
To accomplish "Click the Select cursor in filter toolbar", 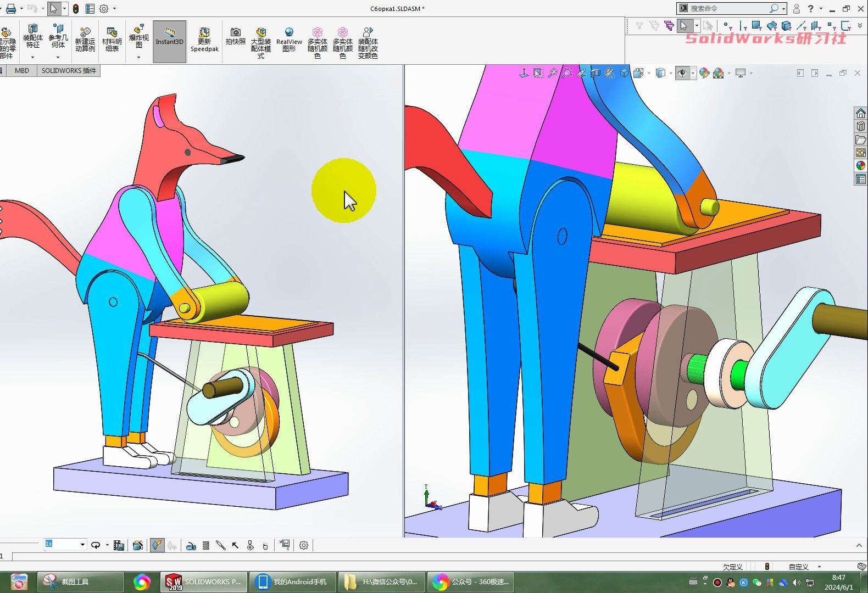I will (x=684, y=26).
